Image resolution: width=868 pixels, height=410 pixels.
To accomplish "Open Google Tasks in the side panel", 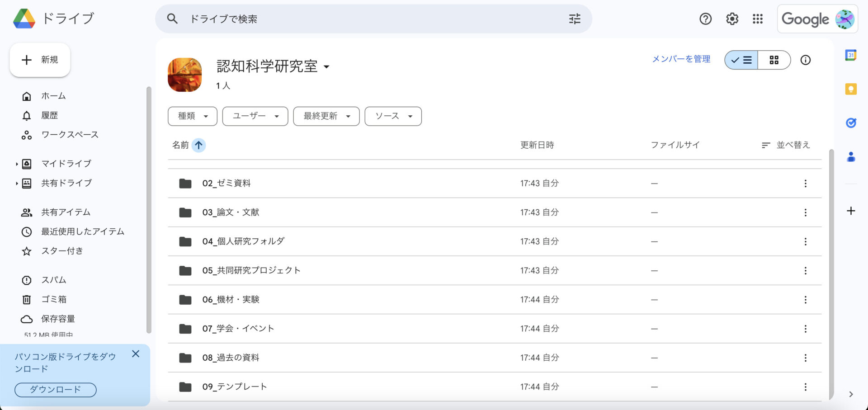I will (850, 123).
